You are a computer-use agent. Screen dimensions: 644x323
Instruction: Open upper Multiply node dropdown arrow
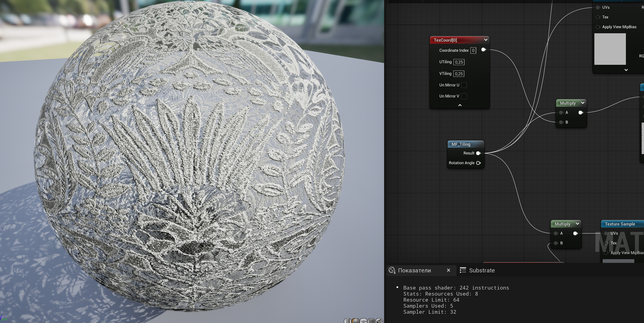(x=582, y=103)
